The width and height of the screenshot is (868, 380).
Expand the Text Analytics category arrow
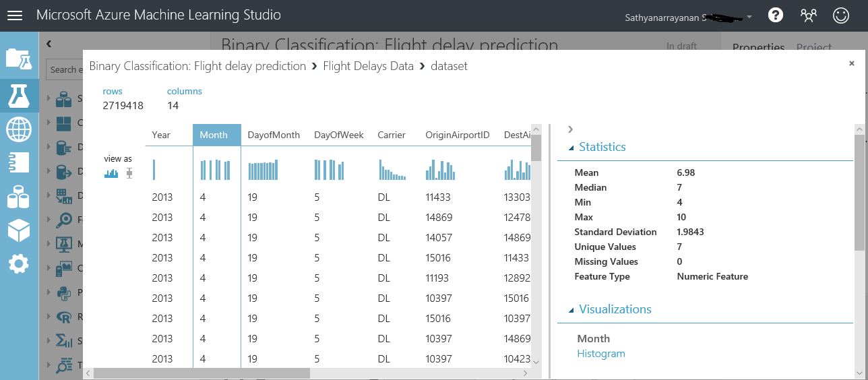click(x=49, y=366)
